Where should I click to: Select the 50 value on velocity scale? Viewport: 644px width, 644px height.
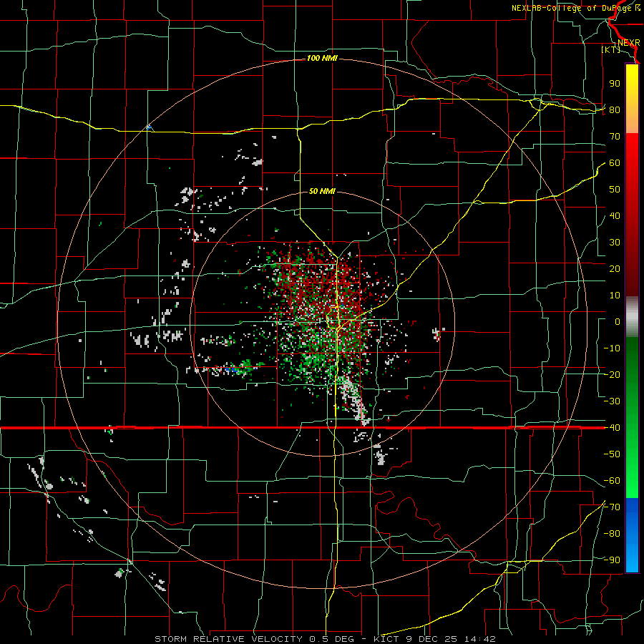click(615, 190)
